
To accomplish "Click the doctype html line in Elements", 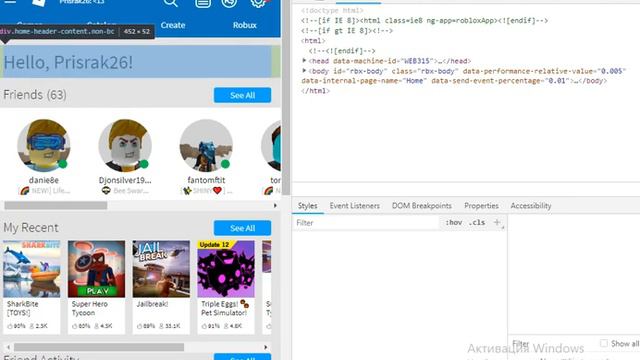I will [332, 10].
